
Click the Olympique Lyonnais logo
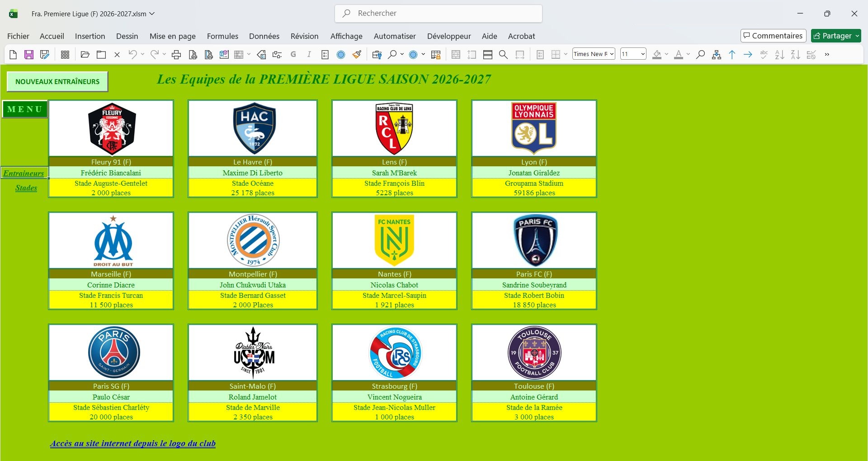534,128
